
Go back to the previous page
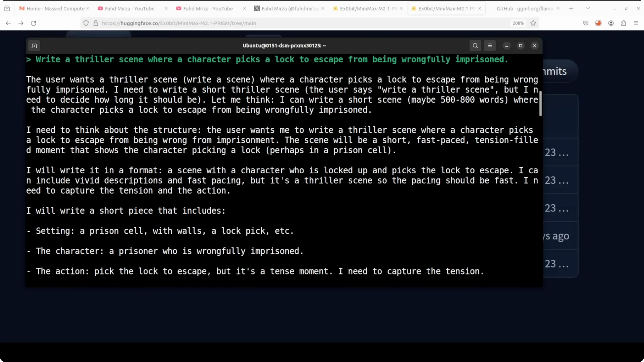(8, 23)
